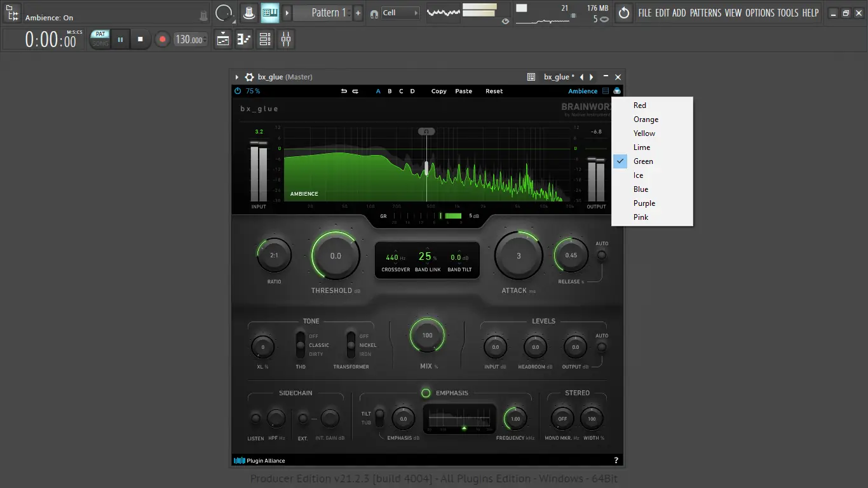Click the bx_glue power bypass icon
This screenshot has width=868, height=488.
238,91
